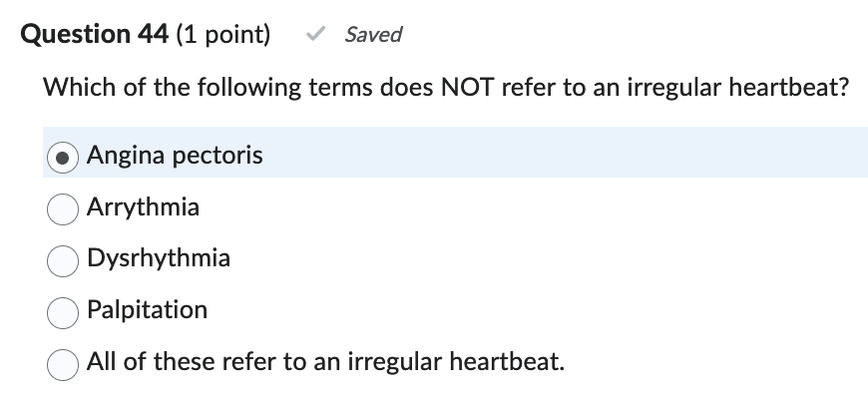Viewport: 868px width, 403px height.
Task: Click the "Palpitation" answer label text
Action: (x=147, y=310)
